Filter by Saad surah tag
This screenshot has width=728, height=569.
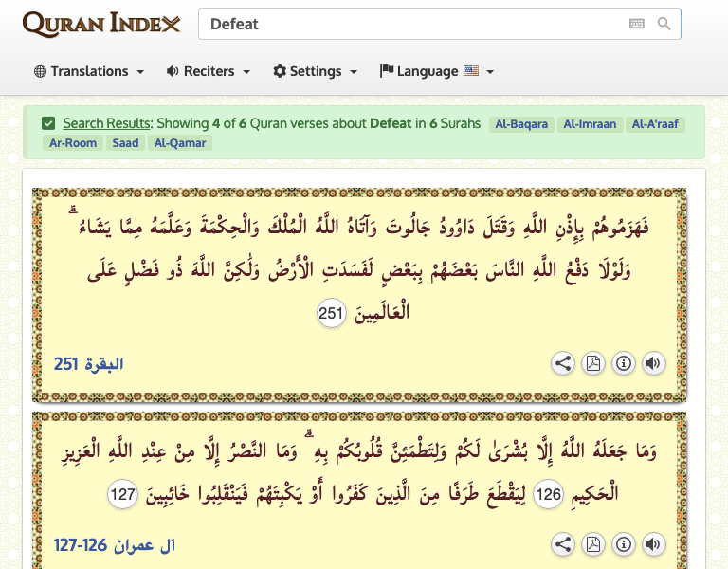coord(125,143)
